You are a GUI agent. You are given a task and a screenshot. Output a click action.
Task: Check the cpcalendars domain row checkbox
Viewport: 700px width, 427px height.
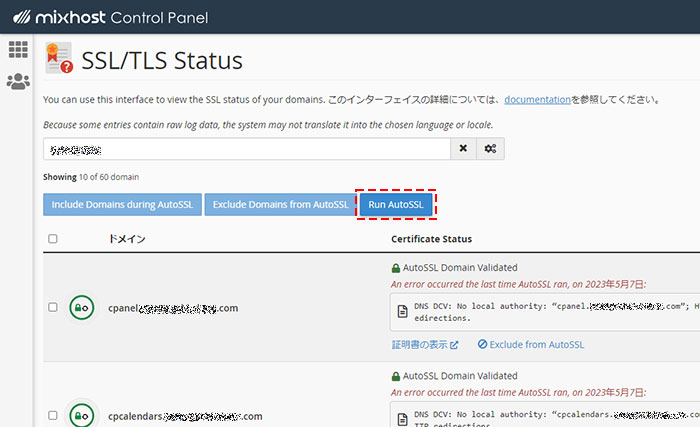pyautogui.click(x=53, y=415)
